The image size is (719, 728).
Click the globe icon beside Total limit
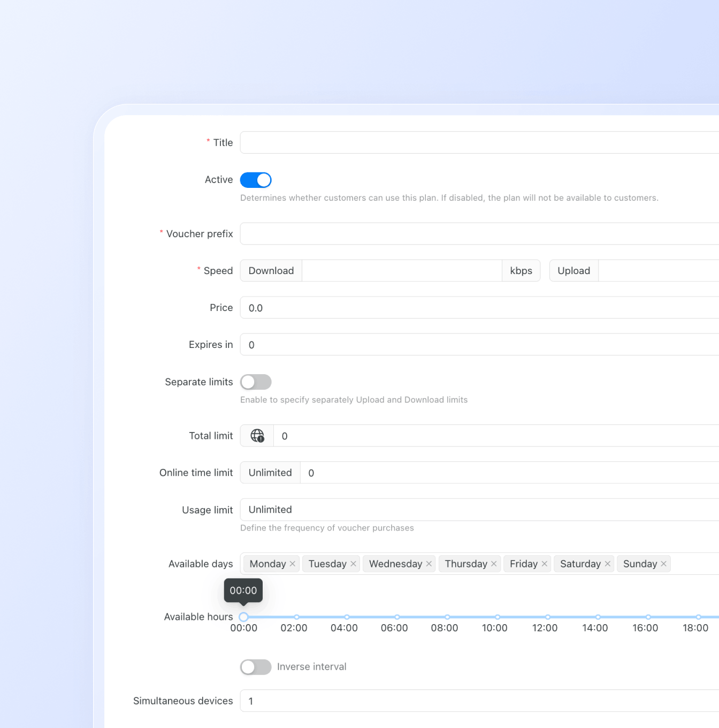(257, 436)
